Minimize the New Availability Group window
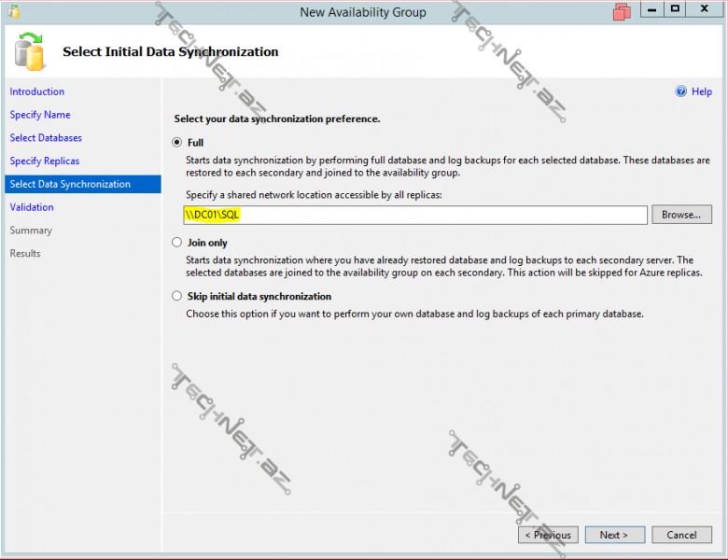 pos(651,11)
